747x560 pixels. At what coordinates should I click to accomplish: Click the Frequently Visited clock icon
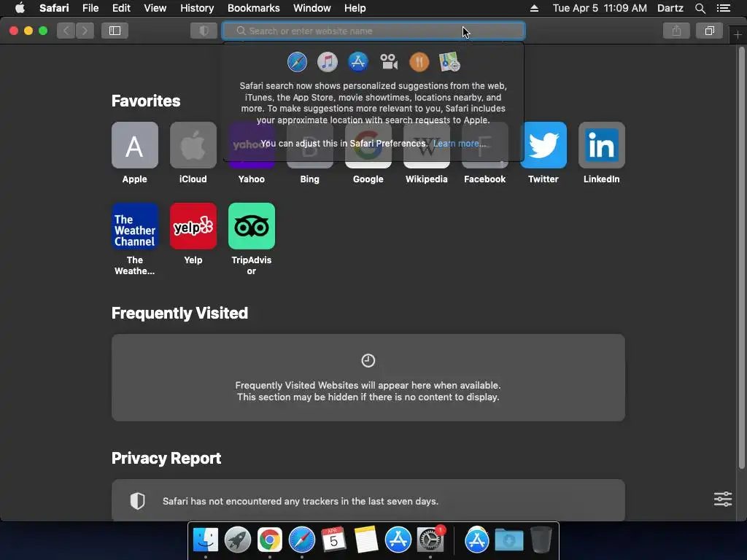coord(368,360)
